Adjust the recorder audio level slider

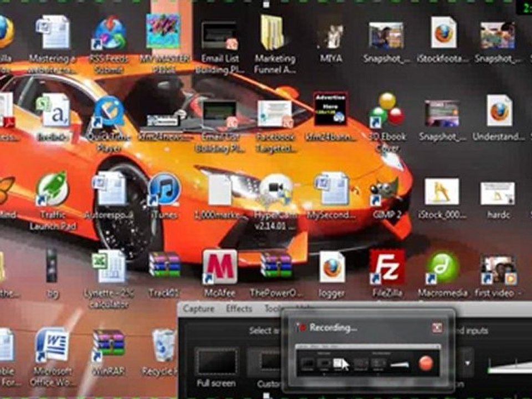click(510, 366)
